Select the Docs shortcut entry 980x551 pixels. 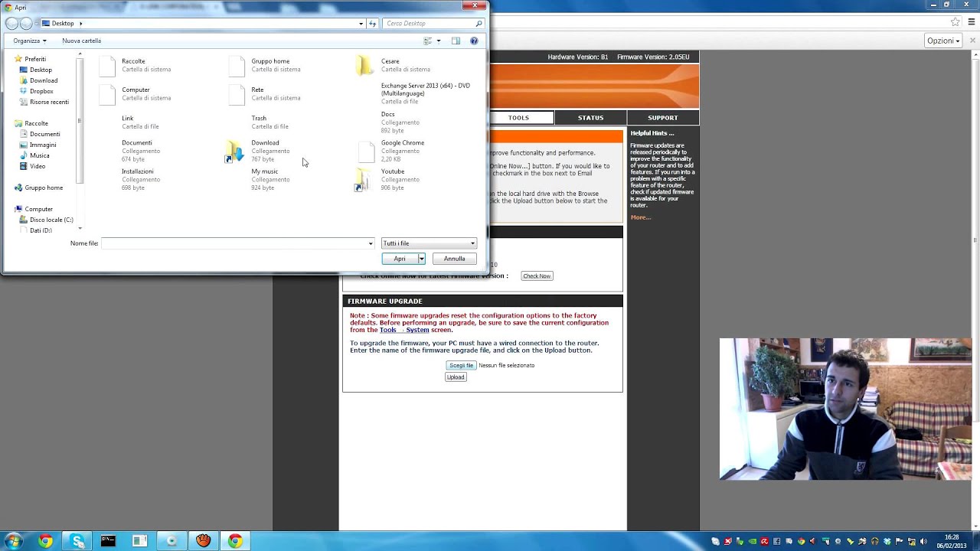(x=401, y=122)
